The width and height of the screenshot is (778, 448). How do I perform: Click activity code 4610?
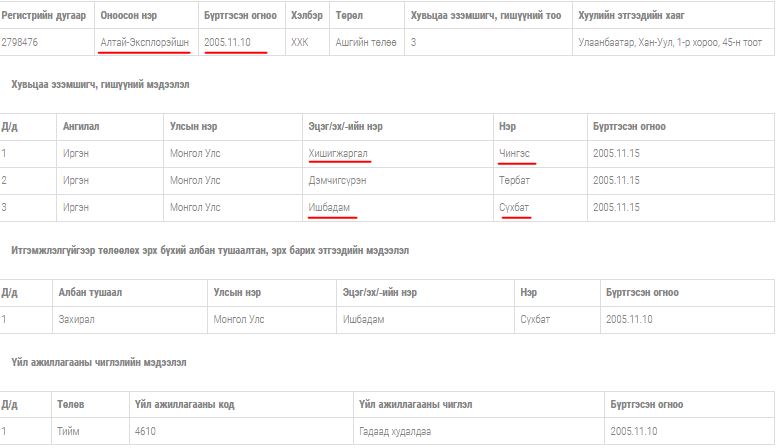[145, 431]
